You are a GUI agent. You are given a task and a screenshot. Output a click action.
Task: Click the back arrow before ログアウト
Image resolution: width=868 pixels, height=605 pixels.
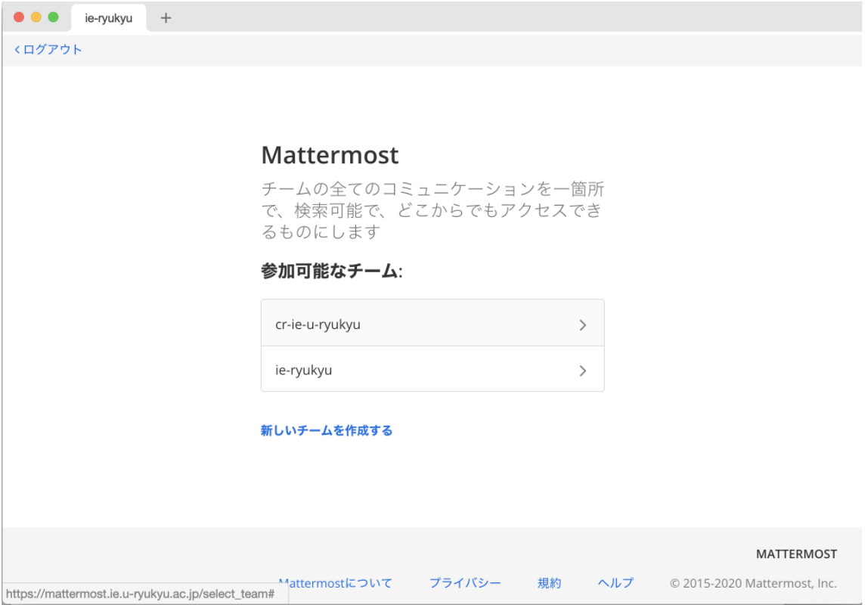[x=17, y=50]
